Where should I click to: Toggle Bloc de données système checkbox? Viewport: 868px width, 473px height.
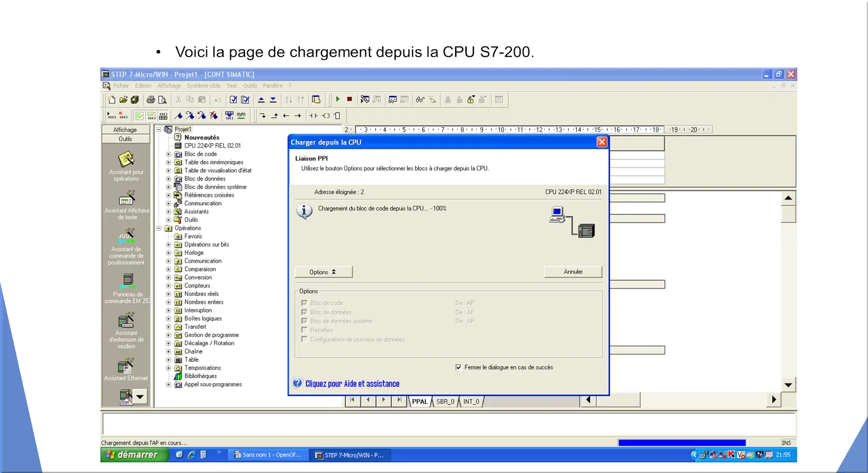304,321
